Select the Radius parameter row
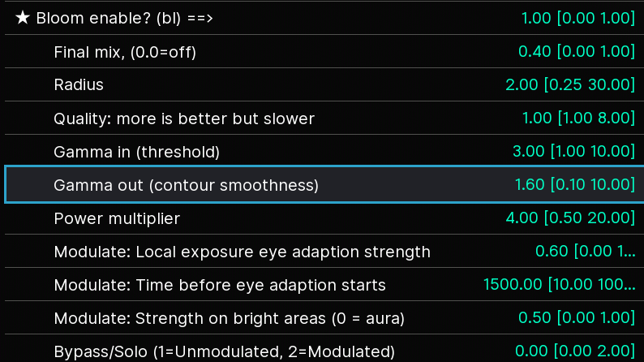 pyautogui.click(x=324, y=84)
